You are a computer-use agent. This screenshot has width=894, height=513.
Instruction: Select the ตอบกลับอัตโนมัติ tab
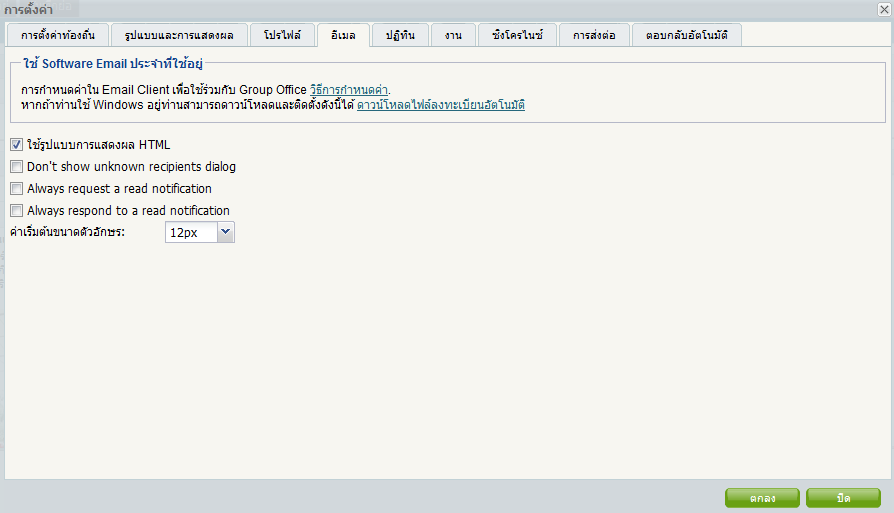(686, 35)
